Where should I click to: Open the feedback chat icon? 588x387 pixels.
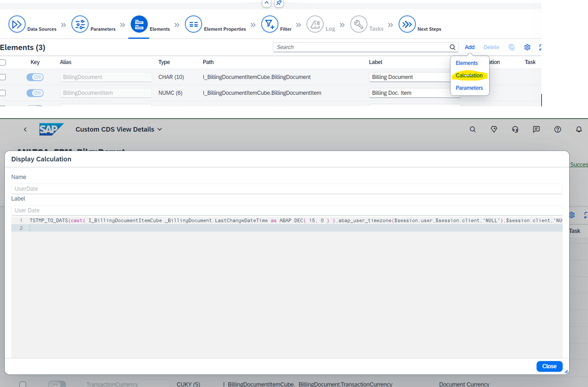[536, 130]
